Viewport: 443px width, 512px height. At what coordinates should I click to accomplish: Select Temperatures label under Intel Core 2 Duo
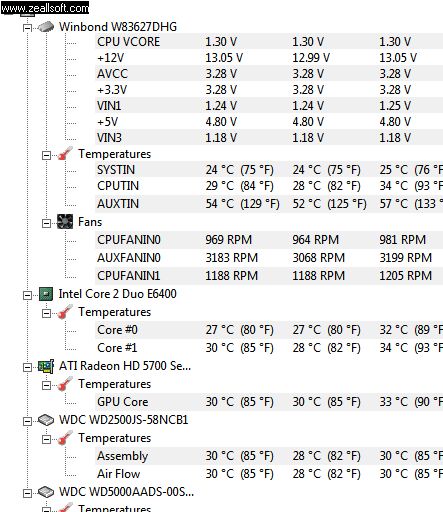click(114, 312)
